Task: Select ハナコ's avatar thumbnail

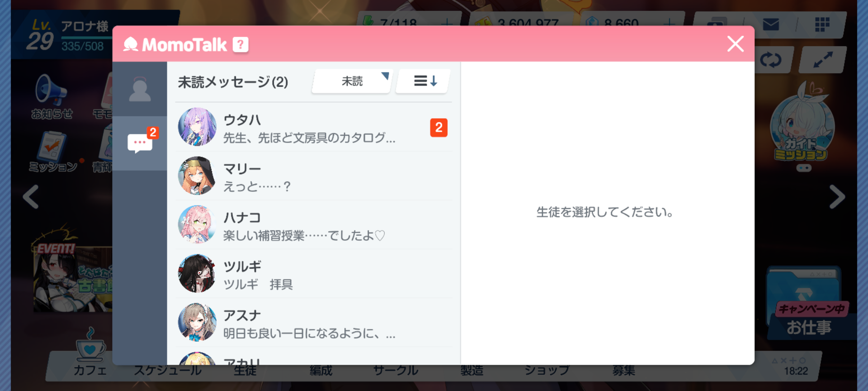Action: pos(197,224)
